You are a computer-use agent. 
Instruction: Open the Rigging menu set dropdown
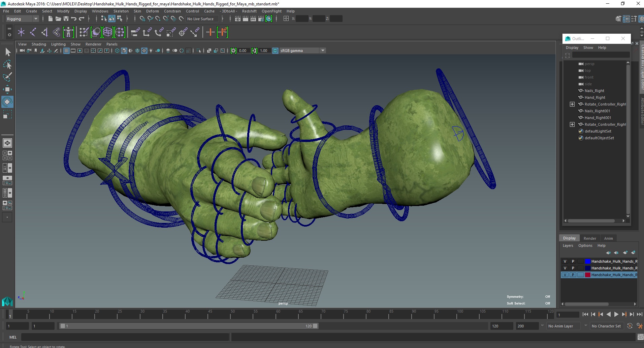(x=22, y=19)
